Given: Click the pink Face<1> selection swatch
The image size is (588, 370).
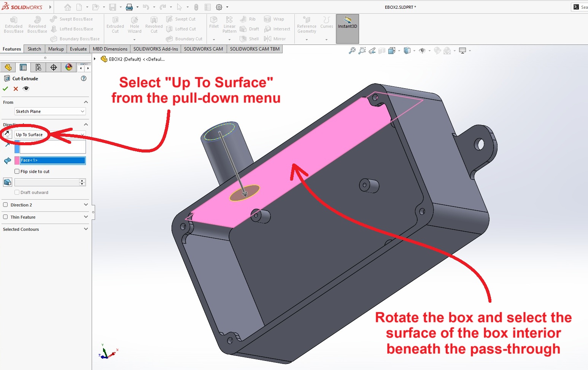Looking at the screenshot, I should coord(17,160).
